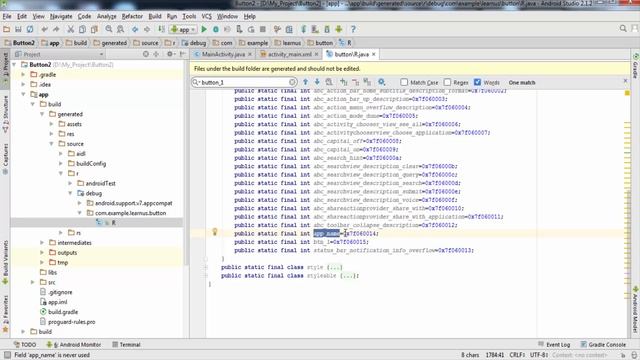This screenshot has width=640, height=360.
Task: Click the Undo arrow icon
Action: (44, 29)
